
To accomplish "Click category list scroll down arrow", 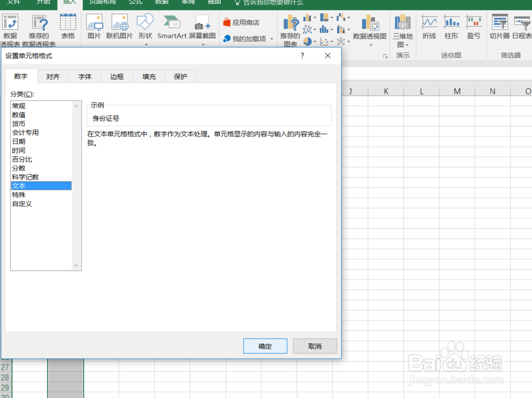I will [76, 265].
